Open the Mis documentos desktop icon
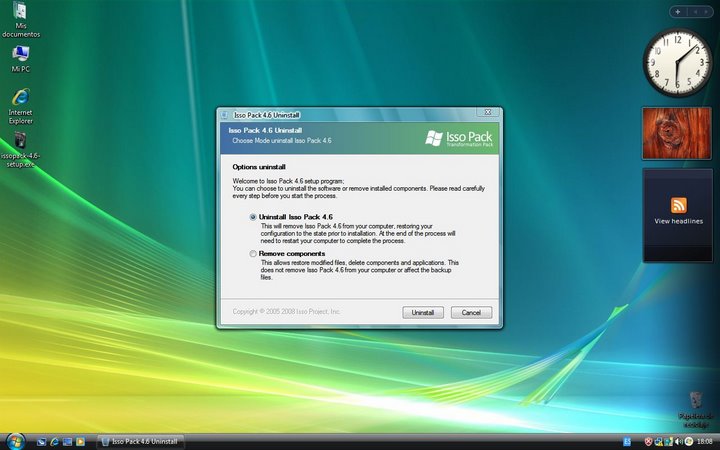Screen dimensions: 720x450 coord(21,20)
